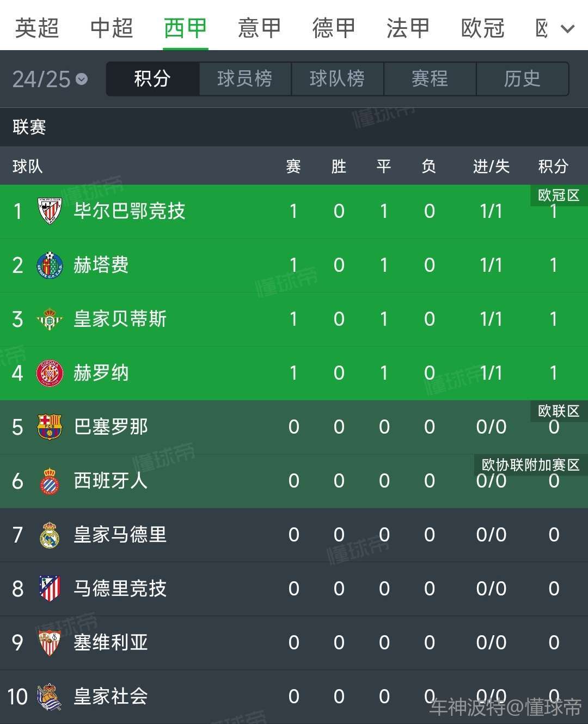Click the Atlético Madrid club crest
Viewport: 588px width, 724px height.
50,589
